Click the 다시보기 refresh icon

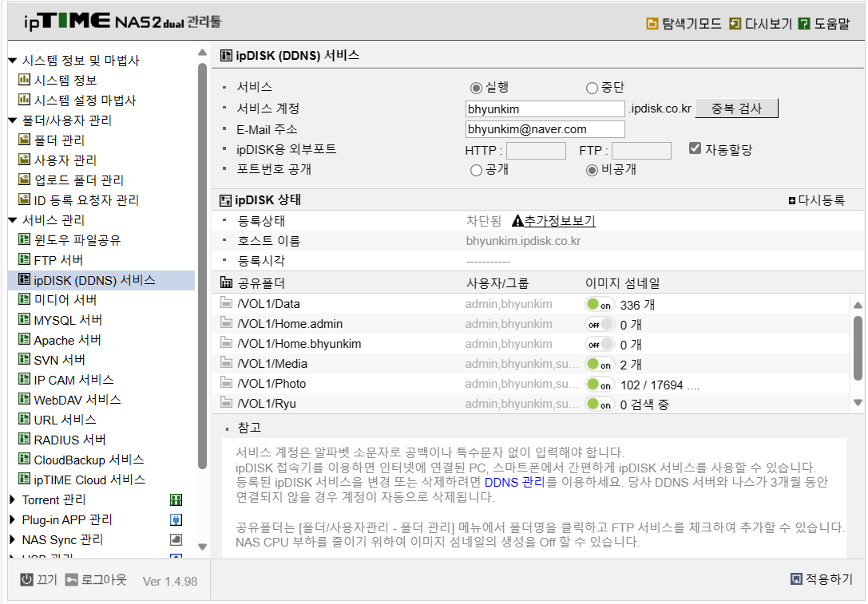735,23
